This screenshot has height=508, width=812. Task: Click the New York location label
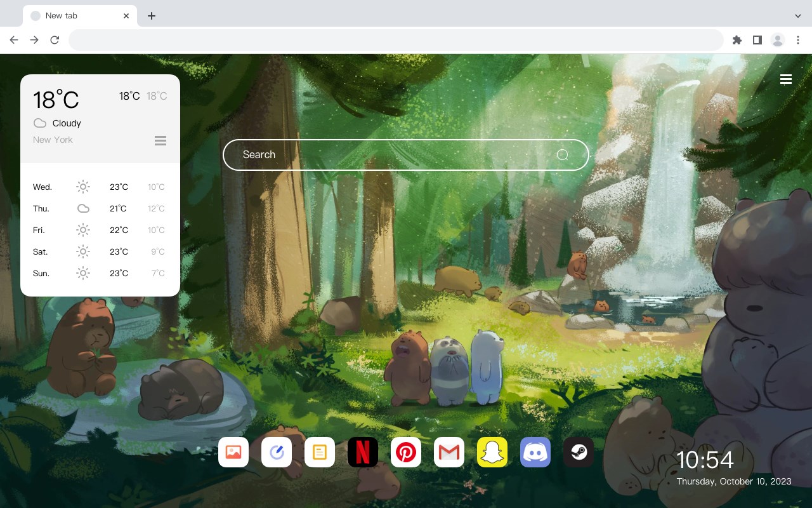(x=53, y=140)
